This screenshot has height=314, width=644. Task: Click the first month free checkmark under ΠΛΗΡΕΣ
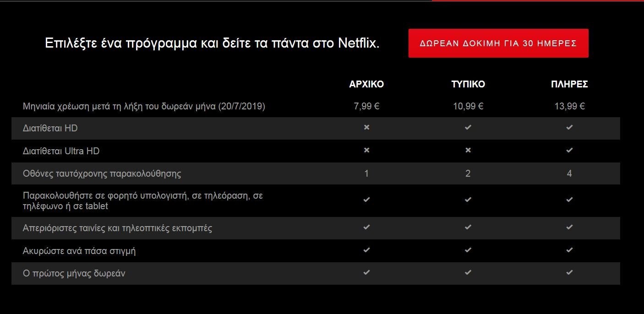point(569,272)
